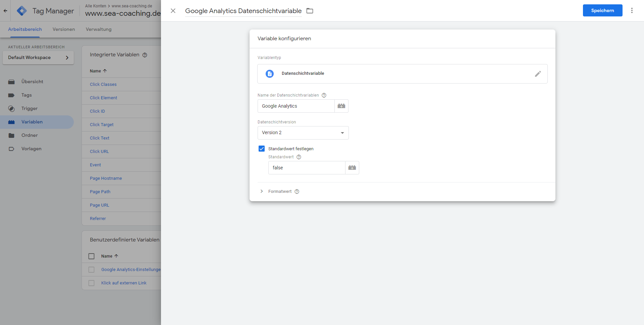Open the Click URL variable
Image resolution: width=644 pixels, height=325 pixels.
[99, 151]
